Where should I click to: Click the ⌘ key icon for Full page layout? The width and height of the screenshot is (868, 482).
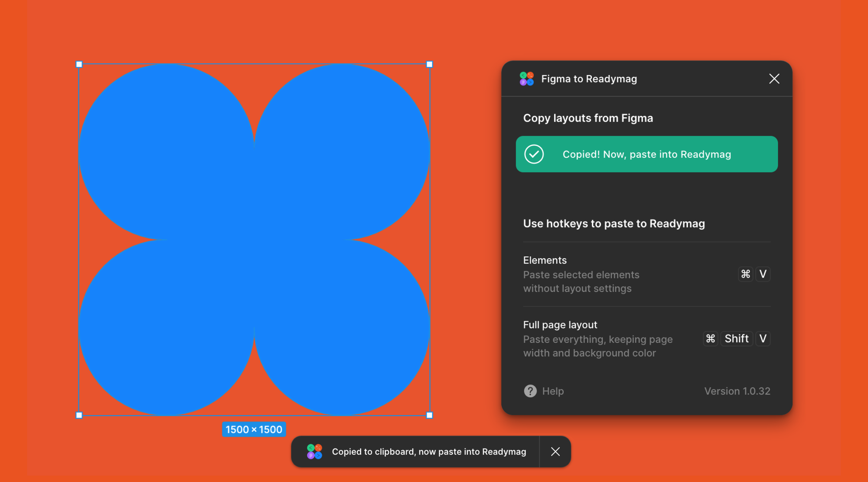tap(710, 339)
